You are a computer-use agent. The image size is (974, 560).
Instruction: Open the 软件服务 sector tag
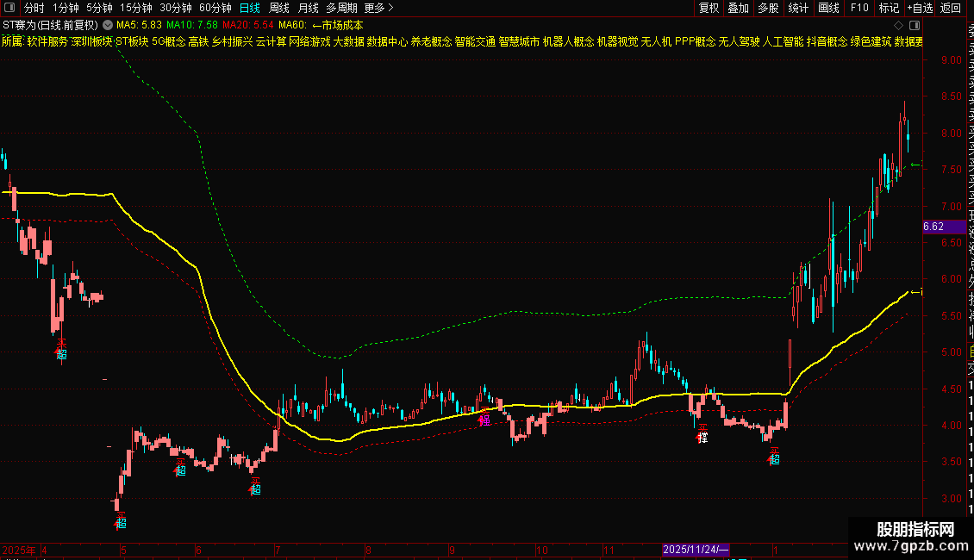click(47, 41)
